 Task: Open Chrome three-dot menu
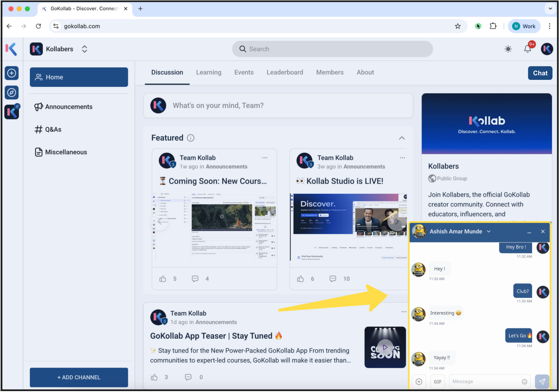point(550,26)
